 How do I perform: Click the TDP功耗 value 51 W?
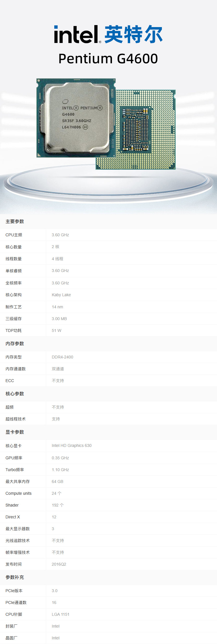tap(57, 331)
